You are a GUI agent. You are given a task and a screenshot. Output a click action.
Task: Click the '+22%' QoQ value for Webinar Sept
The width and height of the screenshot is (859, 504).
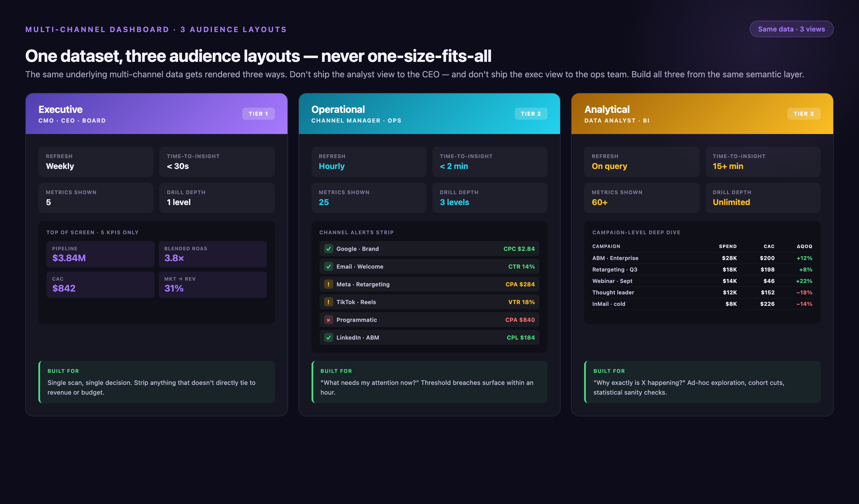(x=804, y=281)
